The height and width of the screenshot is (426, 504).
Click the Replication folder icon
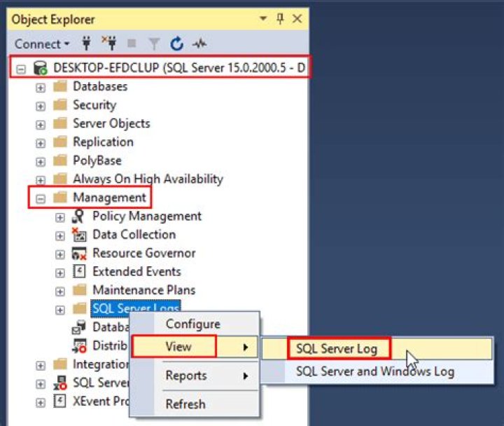[x=60, y=142]
